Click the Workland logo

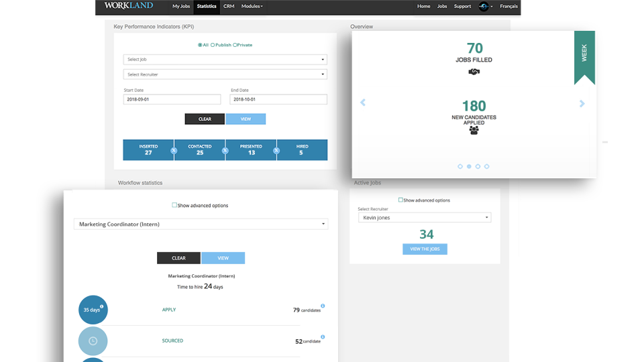(x=129, y=6)
